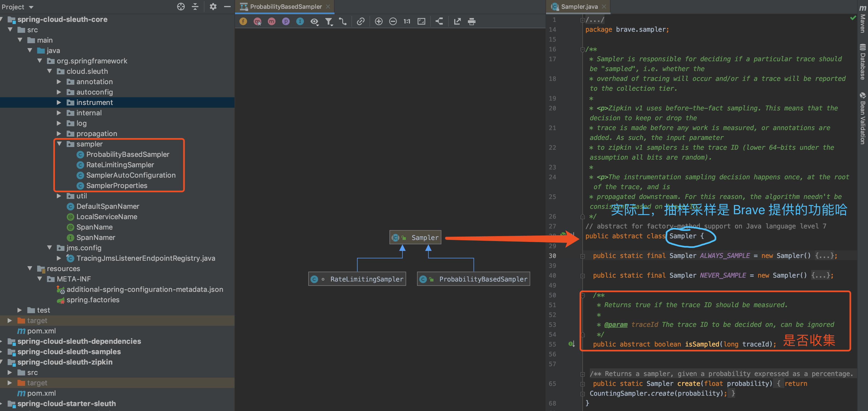The height and width of the screenshot is (411, 868).
Task: Open the visibility eye dropdown
Action: 314,22
